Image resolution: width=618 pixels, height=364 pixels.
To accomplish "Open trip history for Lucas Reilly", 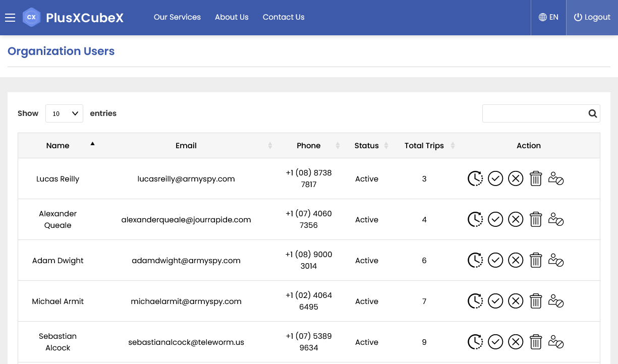I will tap(475, 178).
